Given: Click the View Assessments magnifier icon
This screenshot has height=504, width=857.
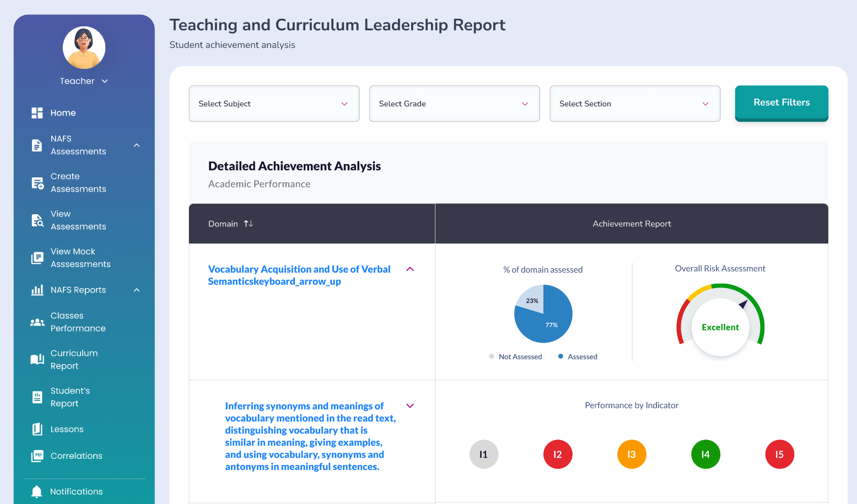Looking at the screenshot, I should click(x=37, y=220).
